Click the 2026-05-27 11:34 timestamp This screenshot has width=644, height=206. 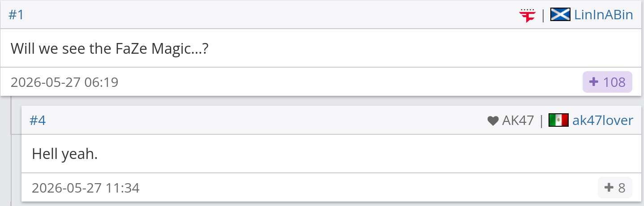point(86,188)
